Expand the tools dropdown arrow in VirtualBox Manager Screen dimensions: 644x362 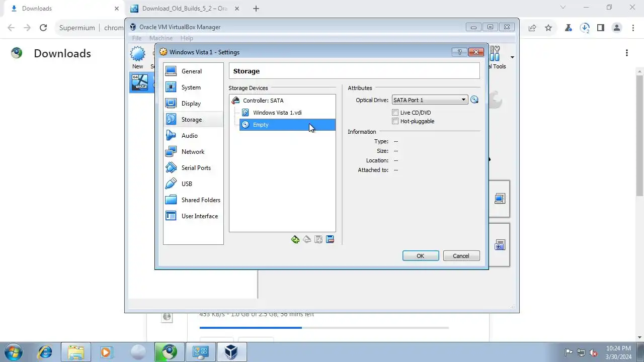tap(512, 57)
